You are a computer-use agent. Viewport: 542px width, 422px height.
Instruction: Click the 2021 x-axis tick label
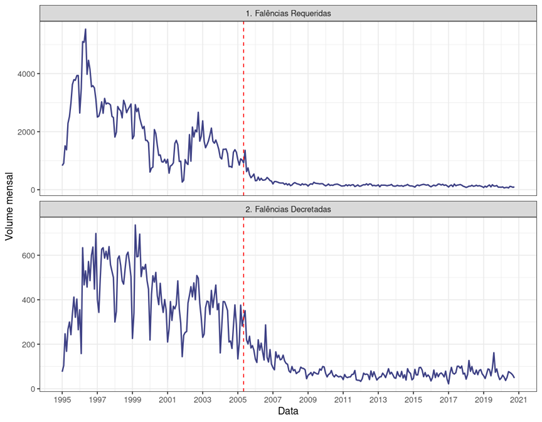(x=518, y=400)
